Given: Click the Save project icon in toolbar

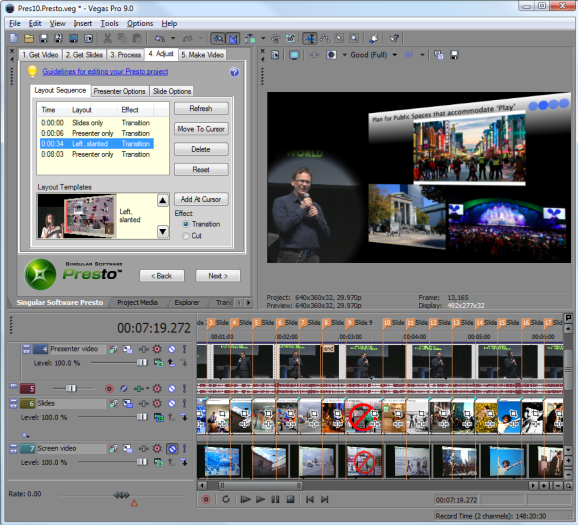Looking at the screenshot, I should 43,38.
